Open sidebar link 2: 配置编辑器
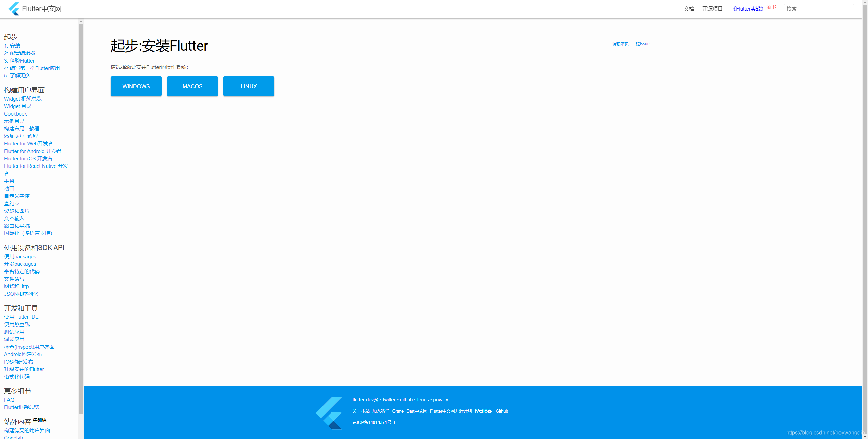 (20, 53)
